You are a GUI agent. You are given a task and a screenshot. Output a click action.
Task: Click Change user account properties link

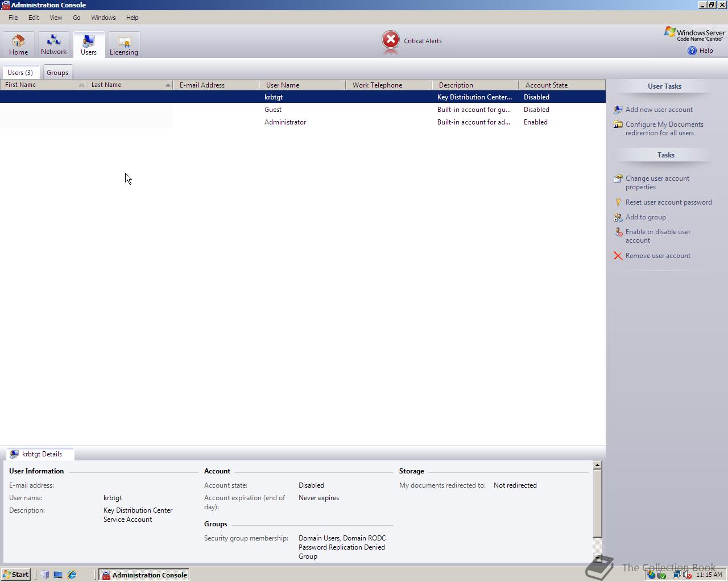coord(657,182)
